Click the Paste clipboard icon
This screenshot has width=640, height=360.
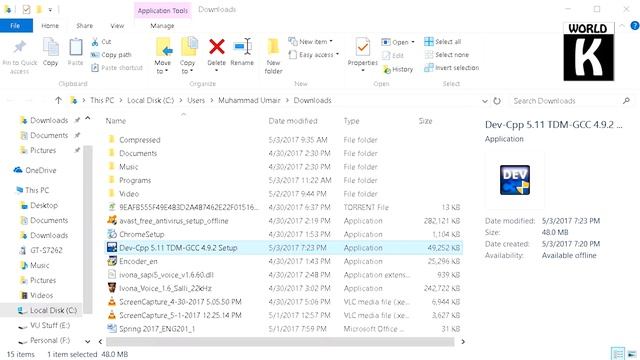click(x=76, y=48)
